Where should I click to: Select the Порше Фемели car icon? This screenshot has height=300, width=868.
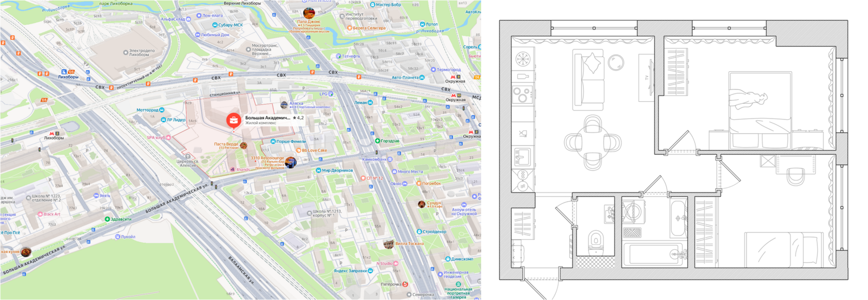[x=273, y=141]
